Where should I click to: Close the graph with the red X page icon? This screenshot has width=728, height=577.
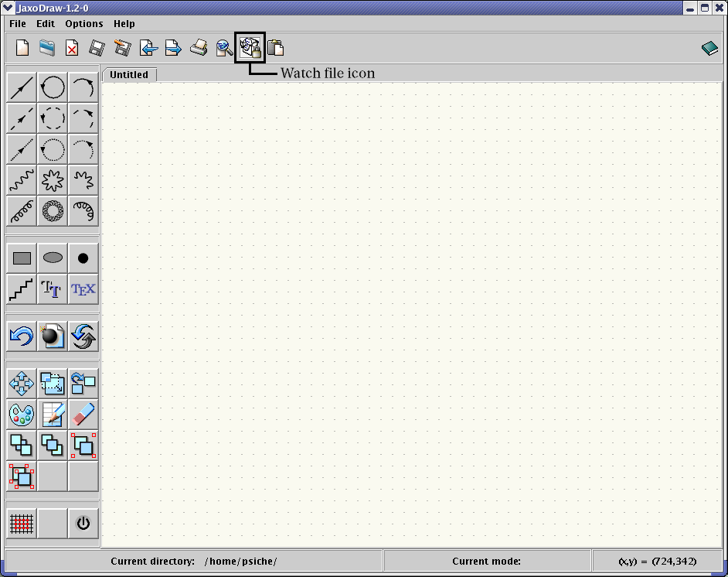click(72, 48)
